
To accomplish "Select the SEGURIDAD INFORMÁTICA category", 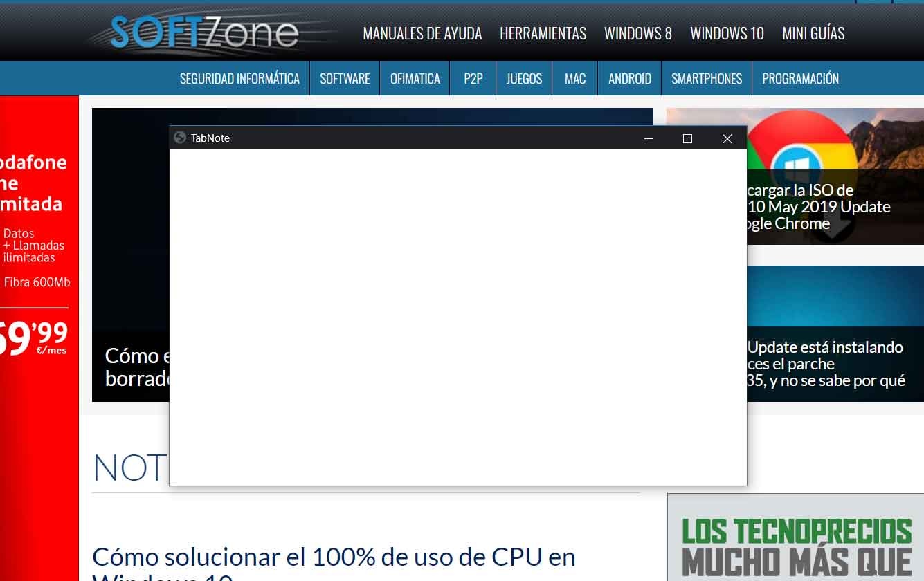I will (239, 78).
